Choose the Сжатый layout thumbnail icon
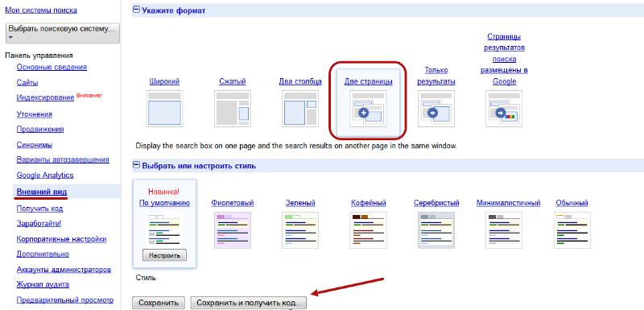Viewport: 644px width, 310px height. [x=233, y=109]
